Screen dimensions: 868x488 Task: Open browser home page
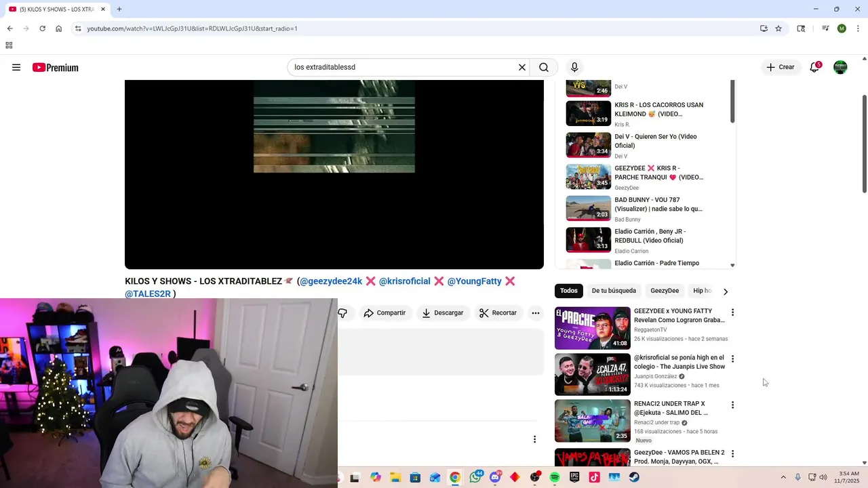pos(59,28)
